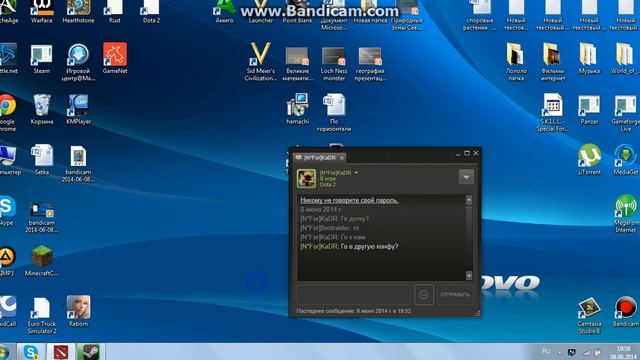Select the KMPlayer desktop icon
Viewport: 640px width, 360px height.
[78, 109]
